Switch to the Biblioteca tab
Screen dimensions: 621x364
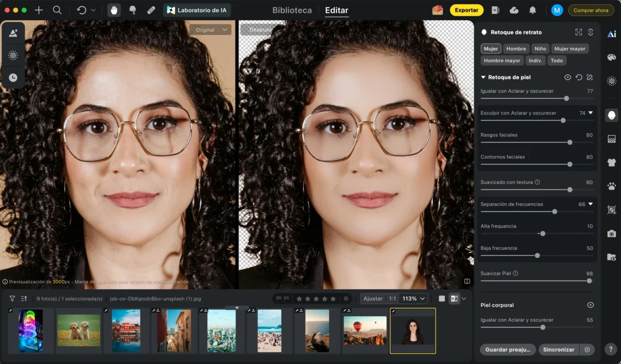click(292, 10)
